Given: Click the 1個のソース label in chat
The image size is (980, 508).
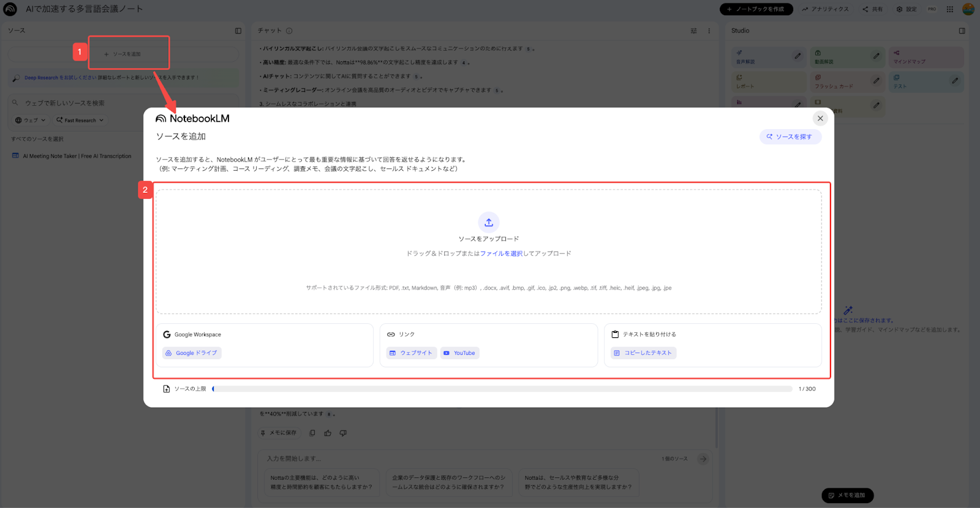Looking at the screenshot, I should point(674,458).
